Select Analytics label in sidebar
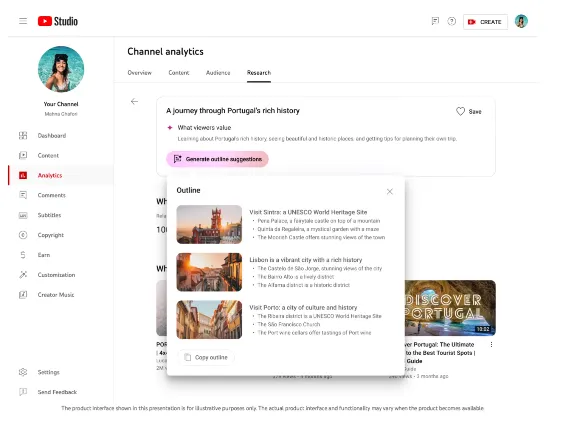The image size is (581, 425). pos(50,175)
